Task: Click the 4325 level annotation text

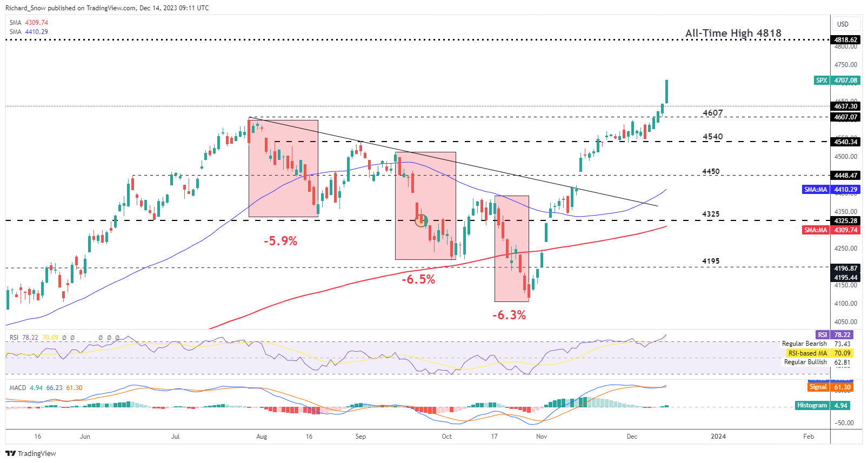Action: [x=711, y=214]
